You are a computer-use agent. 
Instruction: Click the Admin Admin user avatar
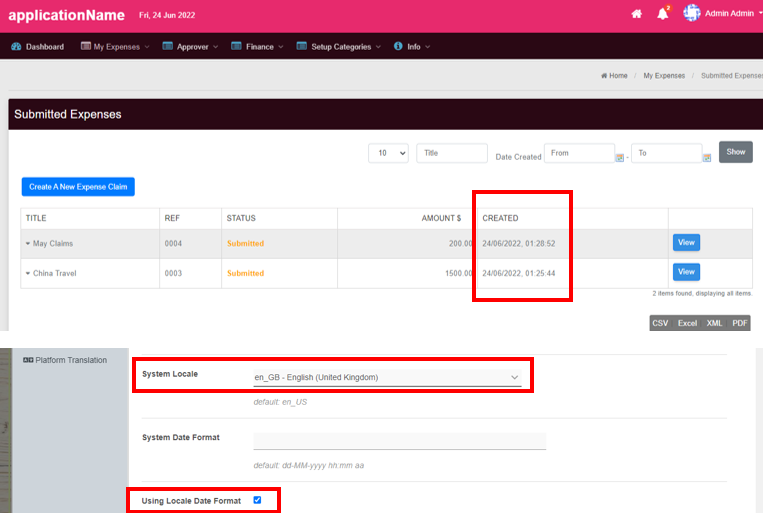point(692,13)
